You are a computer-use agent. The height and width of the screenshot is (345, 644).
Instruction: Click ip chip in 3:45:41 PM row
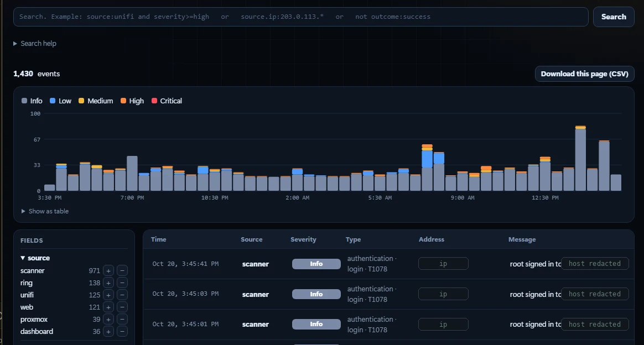coord(443,264)
